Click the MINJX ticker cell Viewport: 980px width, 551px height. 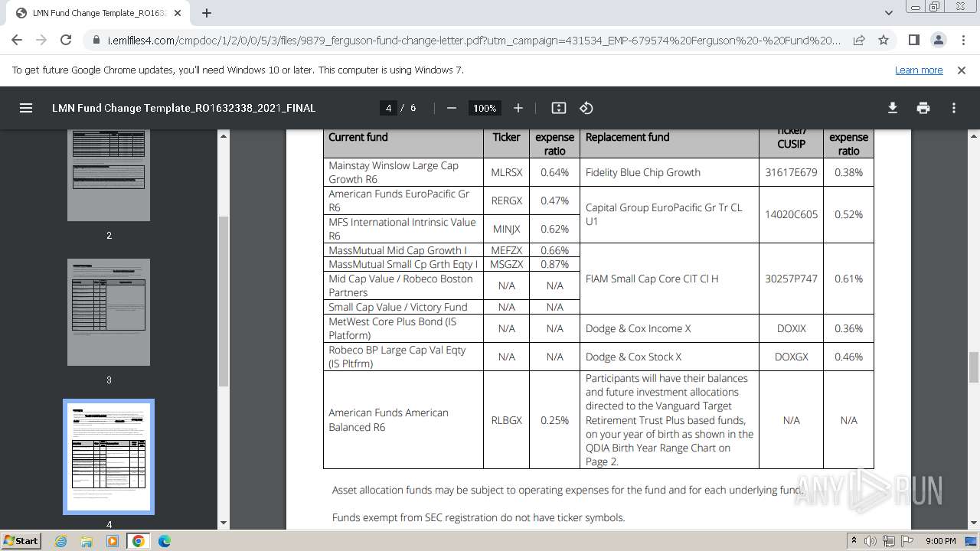pyautogui.click(x=506, y=229)
